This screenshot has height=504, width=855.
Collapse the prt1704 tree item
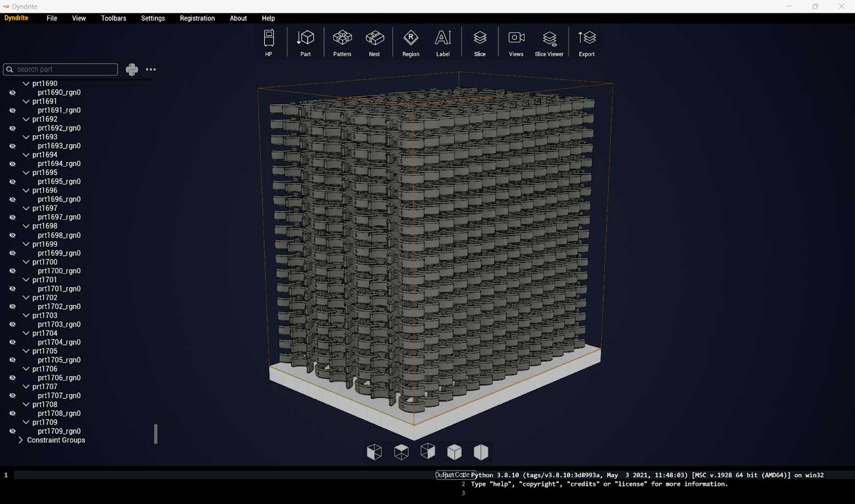click(x=26, y=333)
